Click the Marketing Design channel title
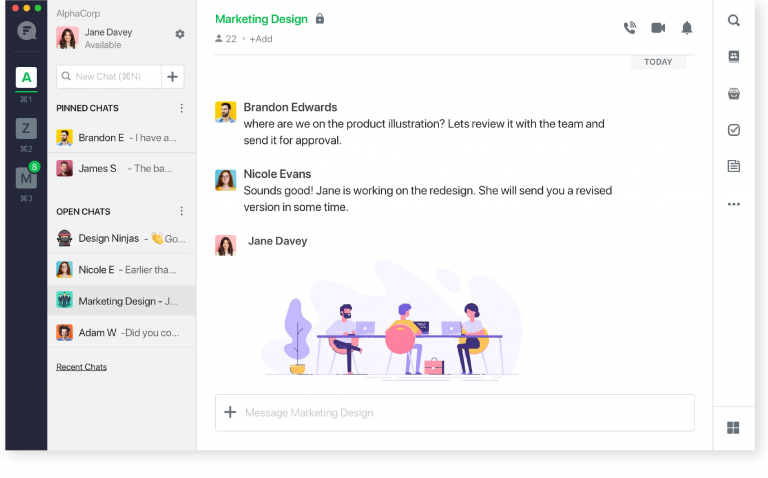768x478 pixels. click(262, 19)
